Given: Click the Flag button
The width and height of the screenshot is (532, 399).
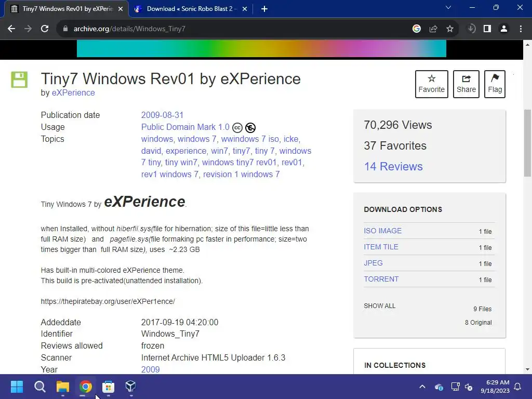Looking at the screenshot, I should tap(495, 84).
